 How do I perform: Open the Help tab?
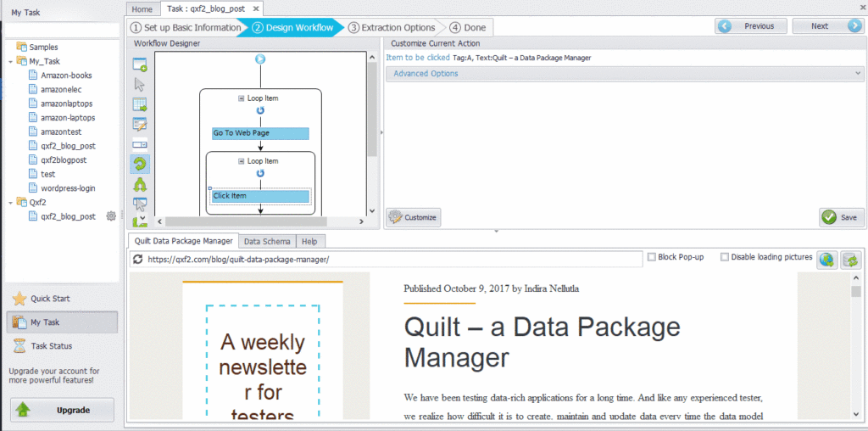click(x=310, y=242)
